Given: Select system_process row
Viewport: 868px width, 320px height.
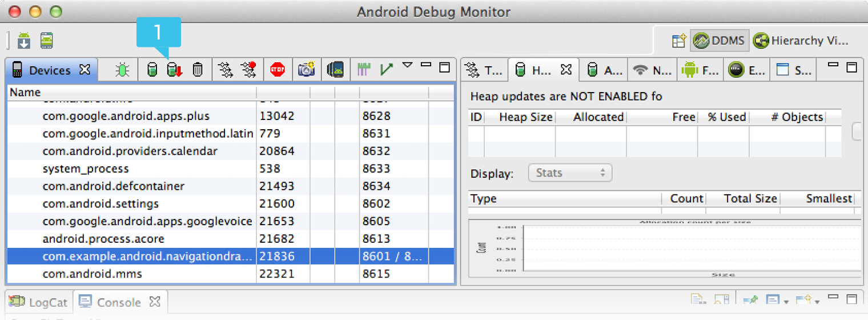Looking at the screenshot, I should tap(231, 169).
